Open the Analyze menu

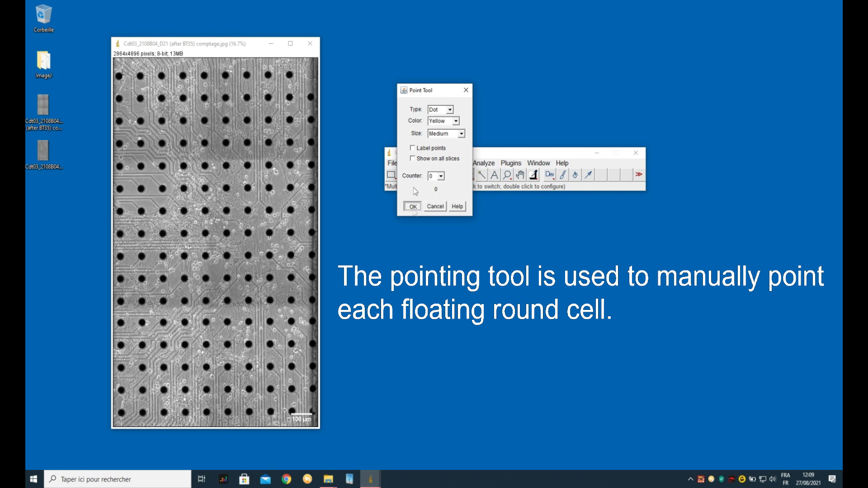(484, 163)
